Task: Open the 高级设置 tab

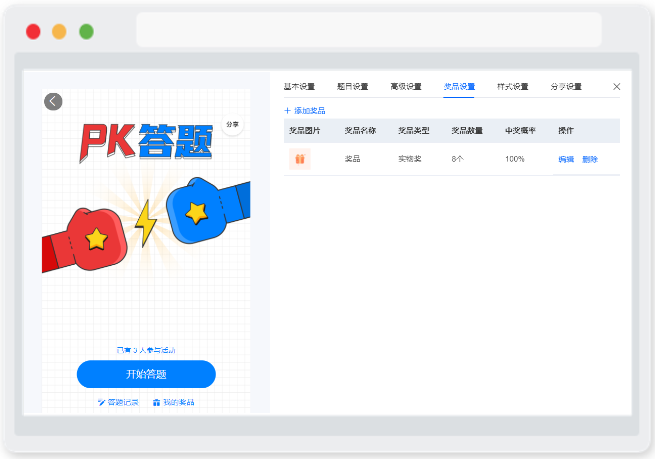Action: coord(406,86)
